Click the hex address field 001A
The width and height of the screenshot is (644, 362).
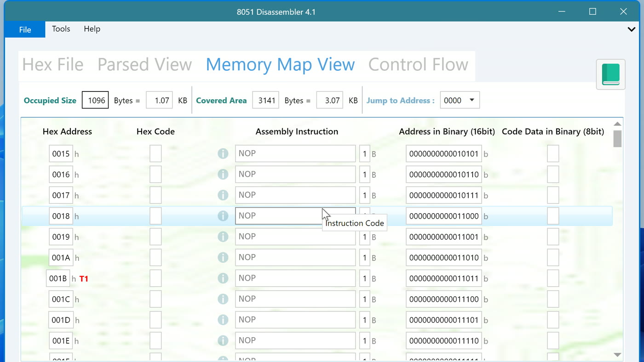(x=61, y=258)
